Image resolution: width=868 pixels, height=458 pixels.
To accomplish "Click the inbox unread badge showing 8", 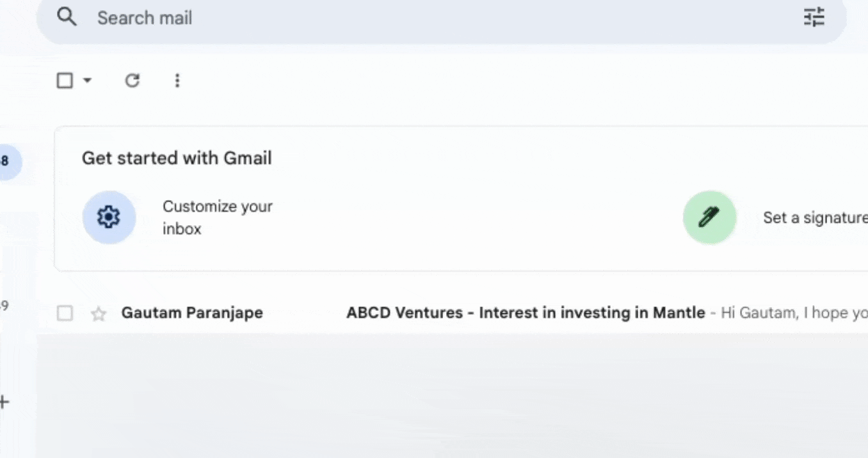I will click(6, 162).
